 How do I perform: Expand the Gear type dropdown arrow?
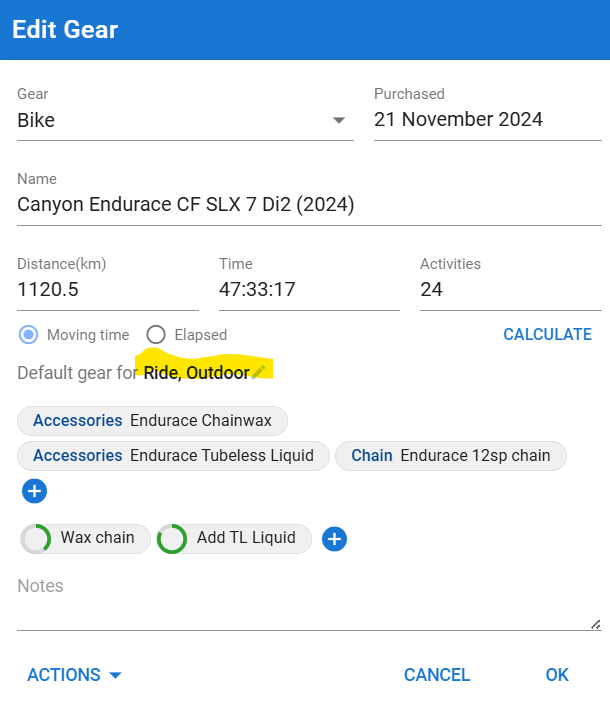click(x=338, y=120)
